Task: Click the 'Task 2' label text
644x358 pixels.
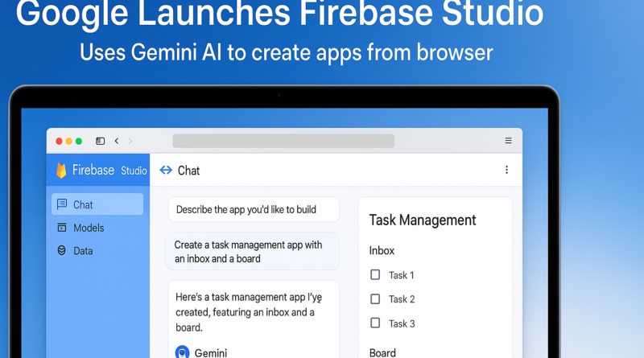Action: (x=402, y=299)
